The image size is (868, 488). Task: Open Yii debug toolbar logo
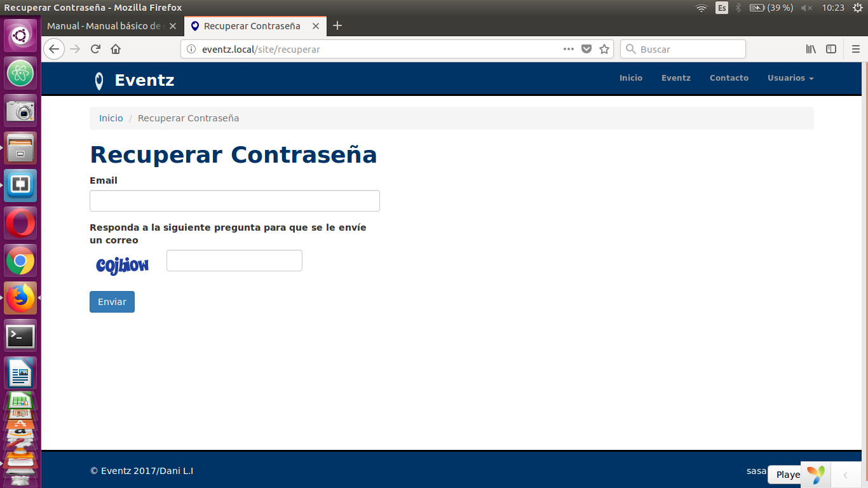(816, 475)
